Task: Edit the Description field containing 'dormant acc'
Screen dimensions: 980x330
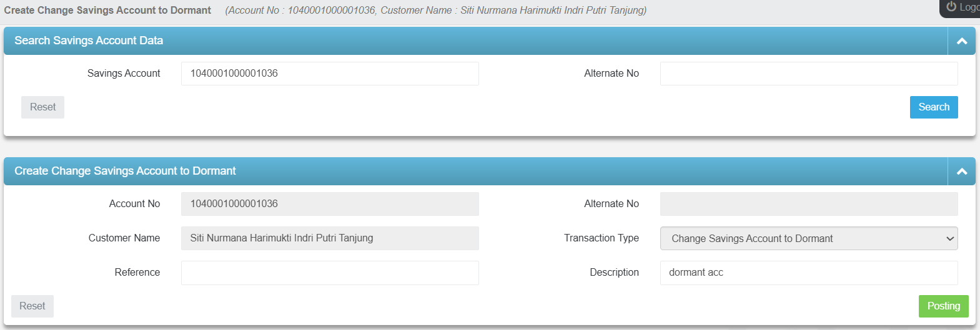Action: [808, 273]
